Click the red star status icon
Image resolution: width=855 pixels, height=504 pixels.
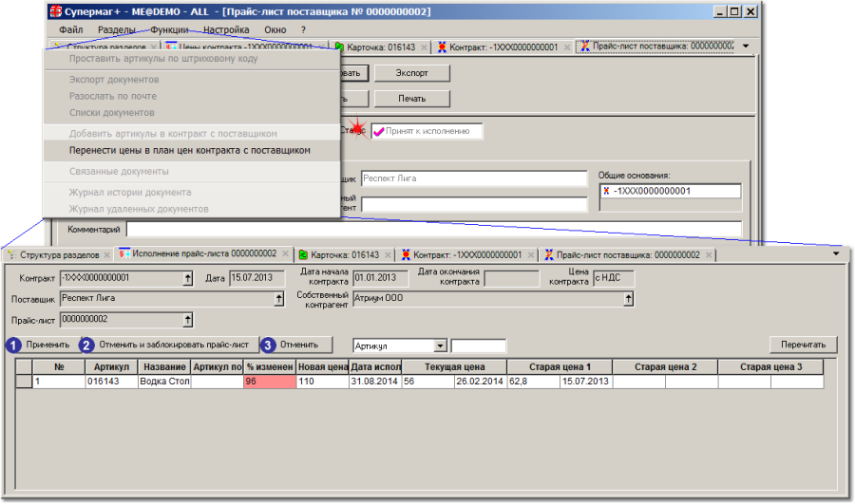[x=356, y=128]
